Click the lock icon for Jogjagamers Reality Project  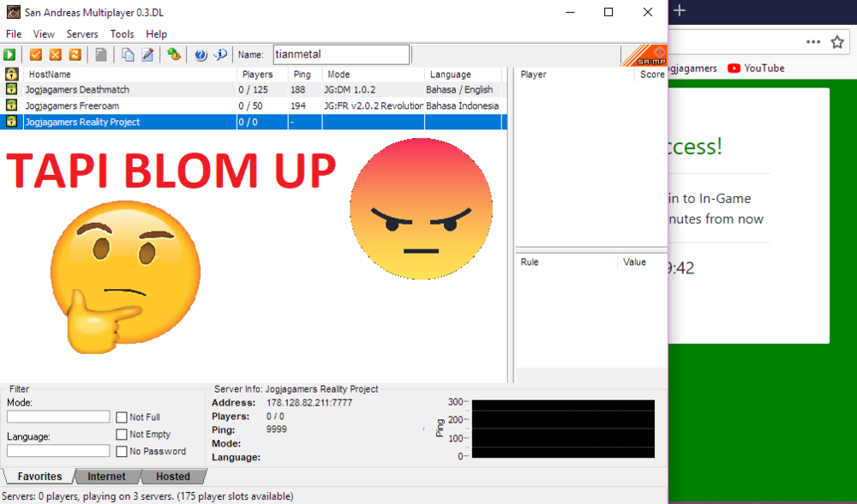click(11, 122)
